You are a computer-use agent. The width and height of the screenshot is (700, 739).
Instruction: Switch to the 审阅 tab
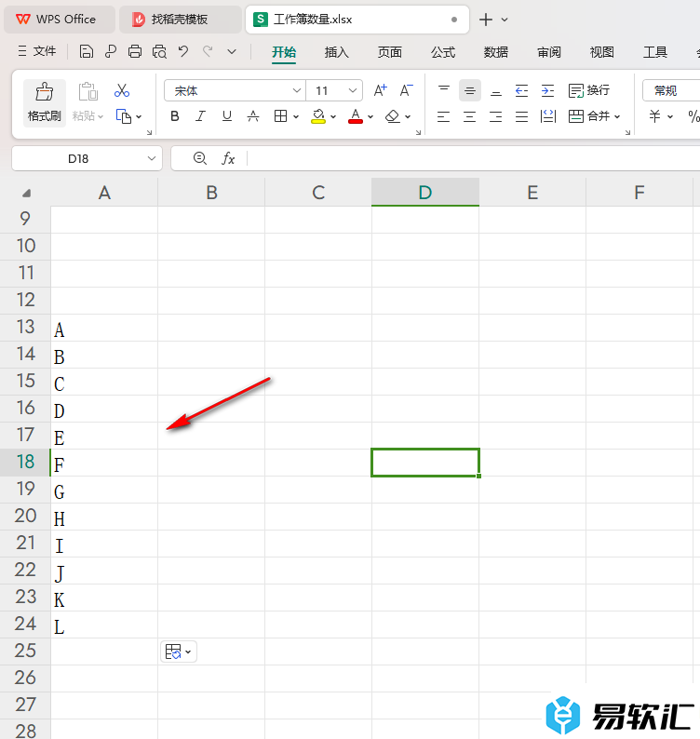tap(549, 52)
